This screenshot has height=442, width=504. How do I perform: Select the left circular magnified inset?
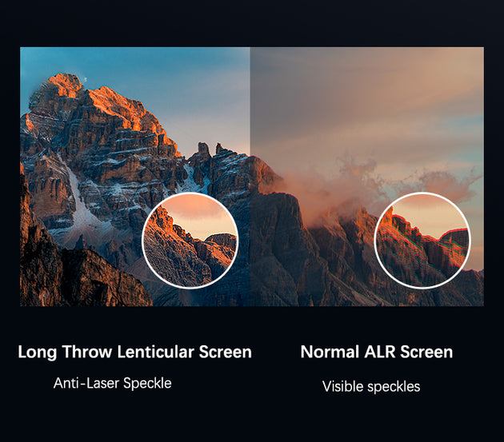(x=190, y=241)
